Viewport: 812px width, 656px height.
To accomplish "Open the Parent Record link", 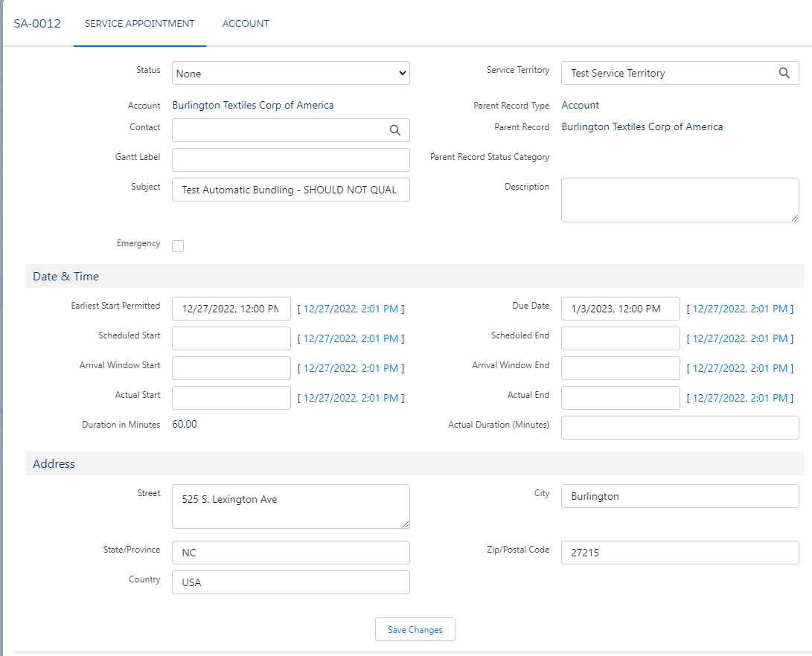I will click(x=642, y=126).
